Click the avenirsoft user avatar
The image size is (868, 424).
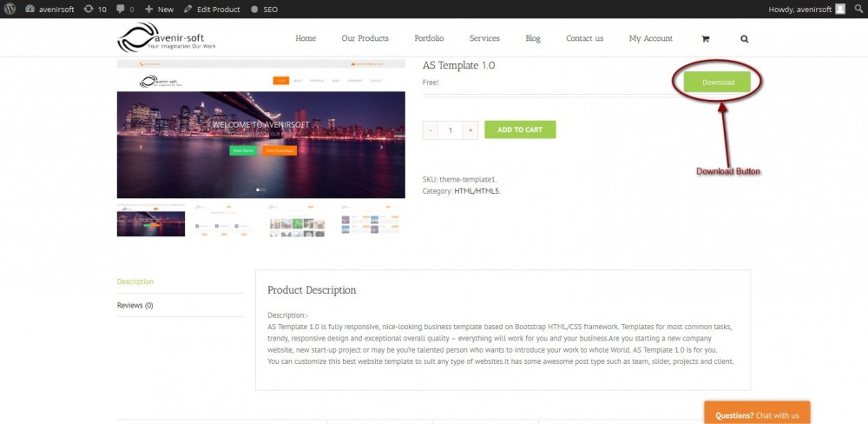(x=840, y=9)
